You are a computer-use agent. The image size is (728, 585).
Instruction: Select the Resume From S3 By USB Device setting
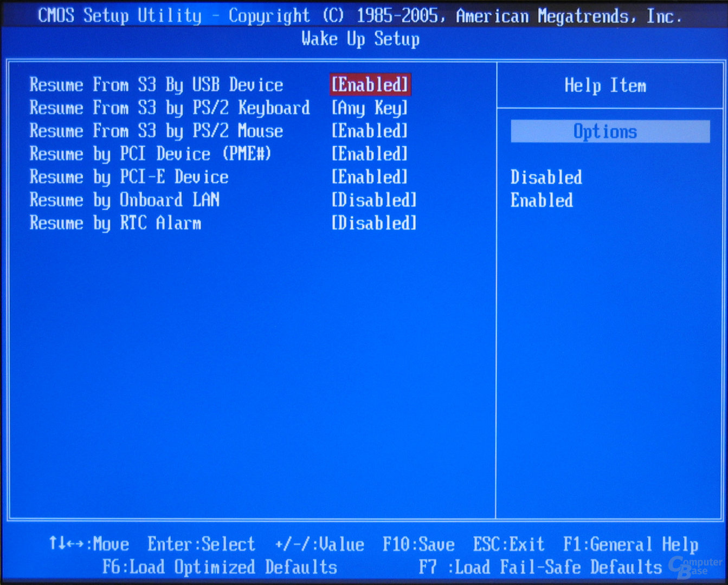(156, 85)
